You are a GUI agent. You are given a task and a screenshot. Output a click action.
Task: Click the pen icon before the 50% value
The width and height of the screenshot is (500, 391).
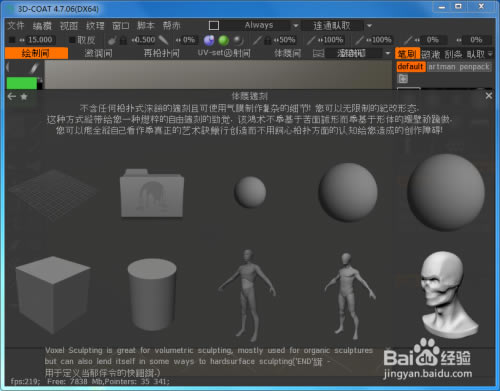coord(257,40)
